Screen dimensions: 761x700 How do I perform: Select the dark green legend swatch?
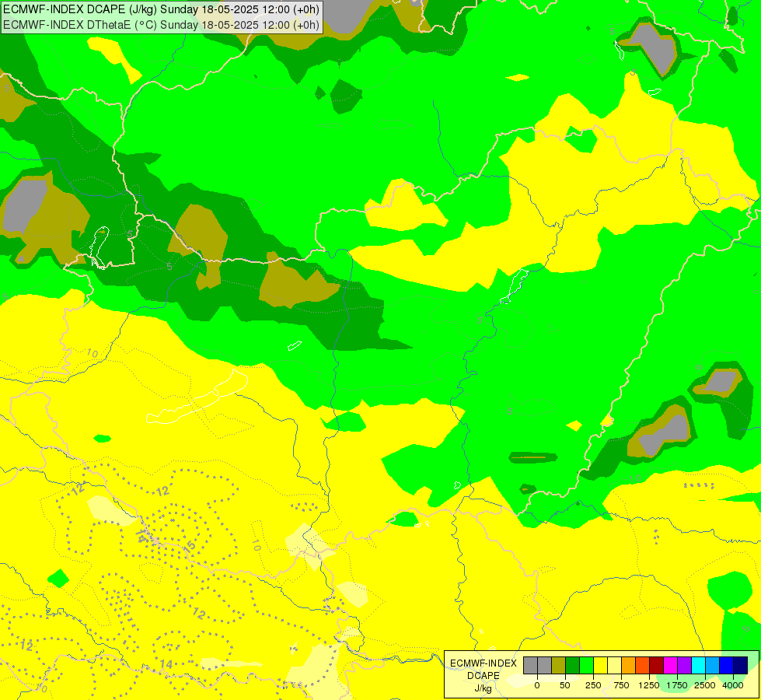click(573, 666)
